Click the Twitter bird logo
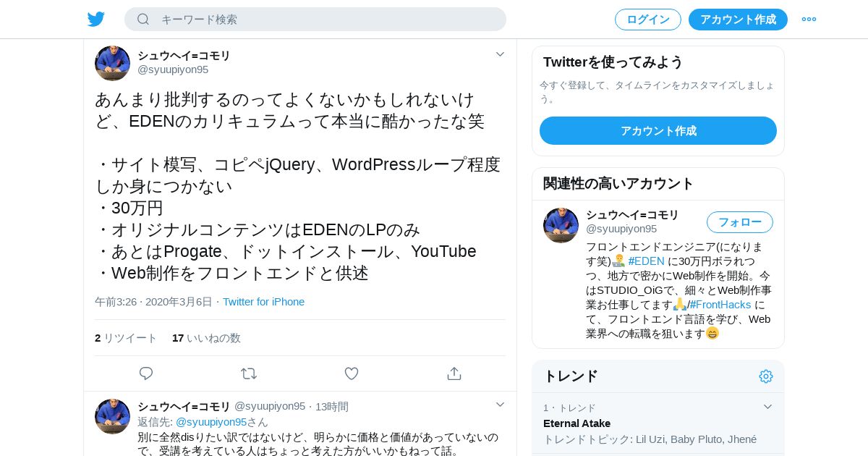This screenshot has width=868, height=456. [96, 20]
